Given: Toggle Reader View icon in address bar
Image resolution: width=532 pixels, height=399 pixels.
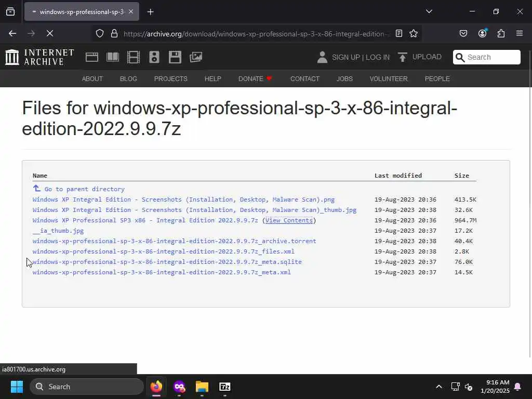Looking at the screenshot, I should tap(399, 33).
